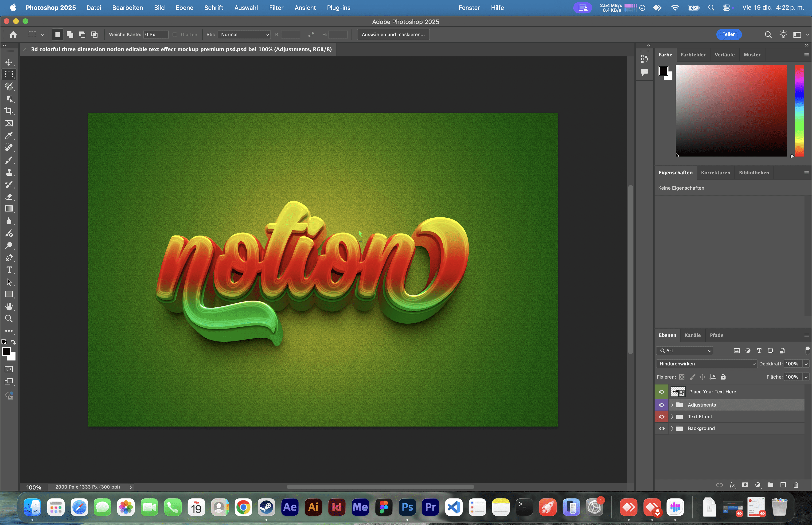The width and height of the screenshot is (812, 525).
Task: Select the Crop tool
Action: tap(9, 111)
